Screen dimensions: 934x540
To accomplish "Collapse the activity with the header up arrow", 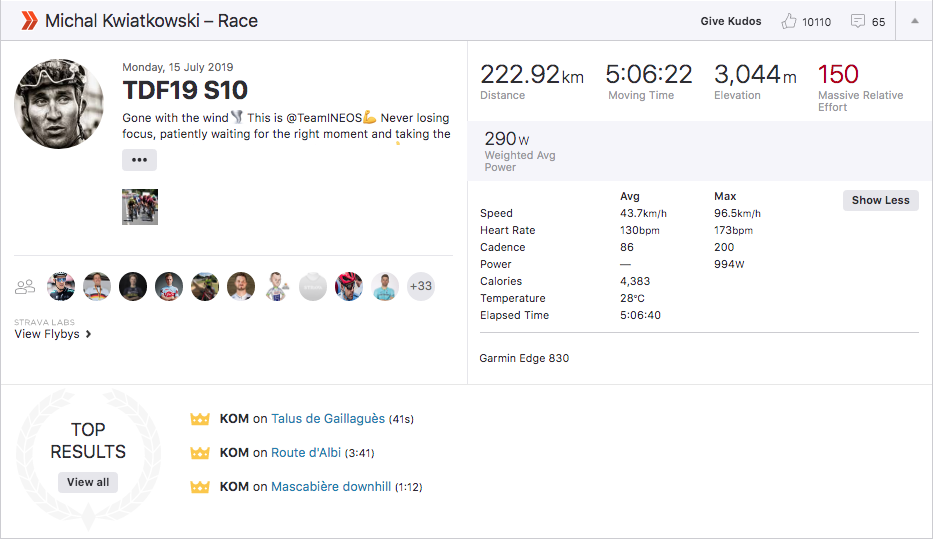I will click(914, 21).
